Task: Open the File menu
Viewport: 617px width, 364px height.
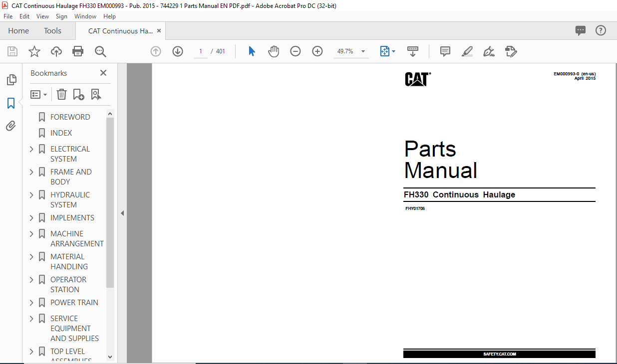Action: click(x=8, y=16)
